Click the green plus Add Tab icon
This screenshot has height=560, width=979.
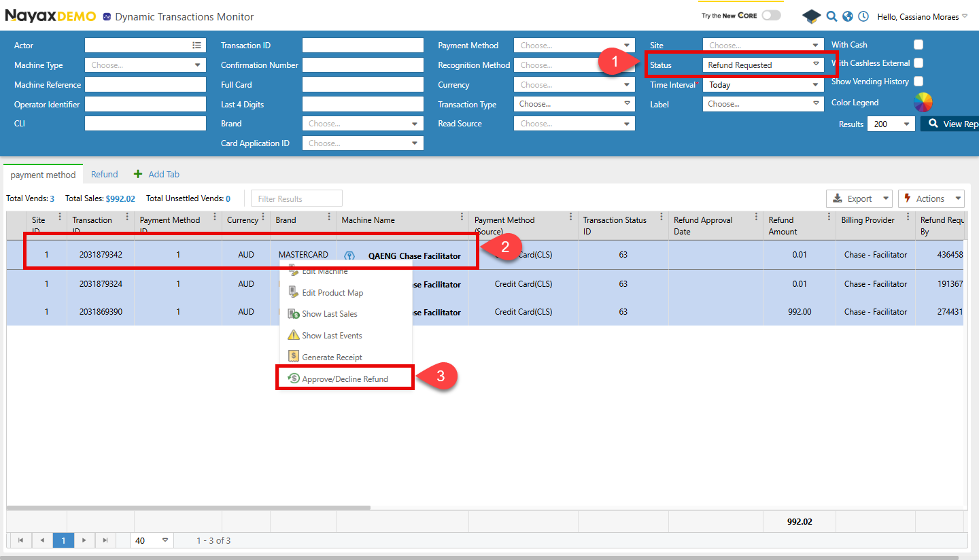(x=138, y=174)
